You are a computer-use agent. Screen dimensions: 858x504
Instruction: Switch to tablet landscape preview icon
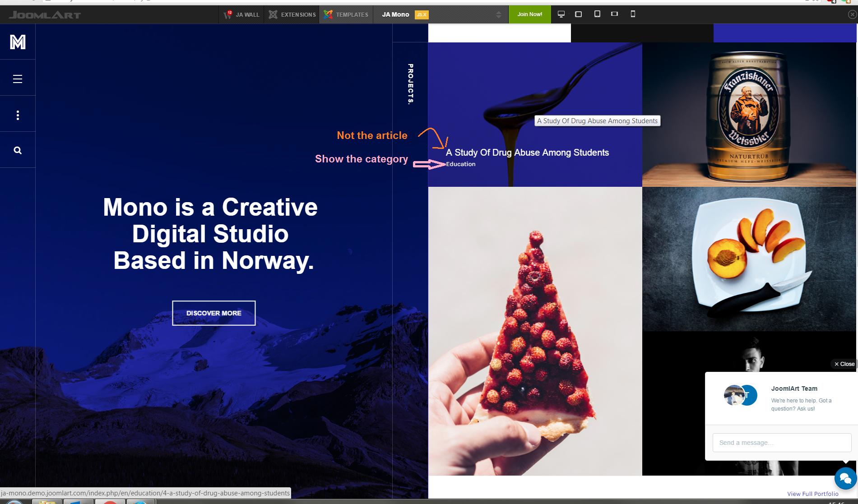[579, 14]
